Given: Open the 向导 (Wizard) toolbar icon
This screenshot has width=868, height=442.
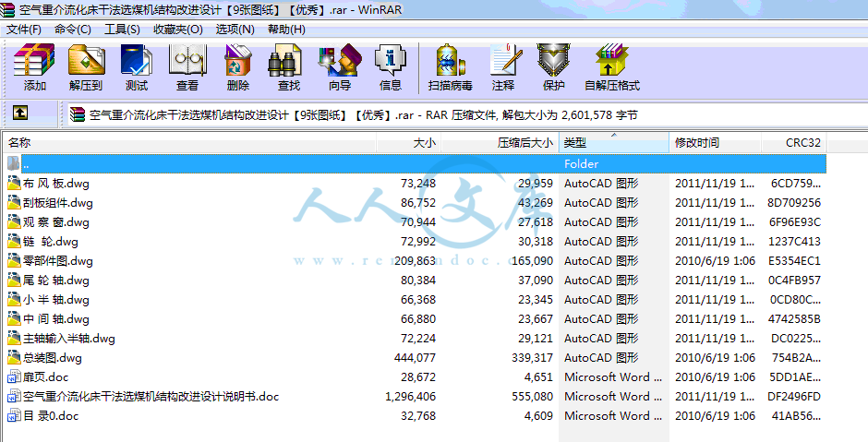Looking at the screenshot, I should 340,60.
